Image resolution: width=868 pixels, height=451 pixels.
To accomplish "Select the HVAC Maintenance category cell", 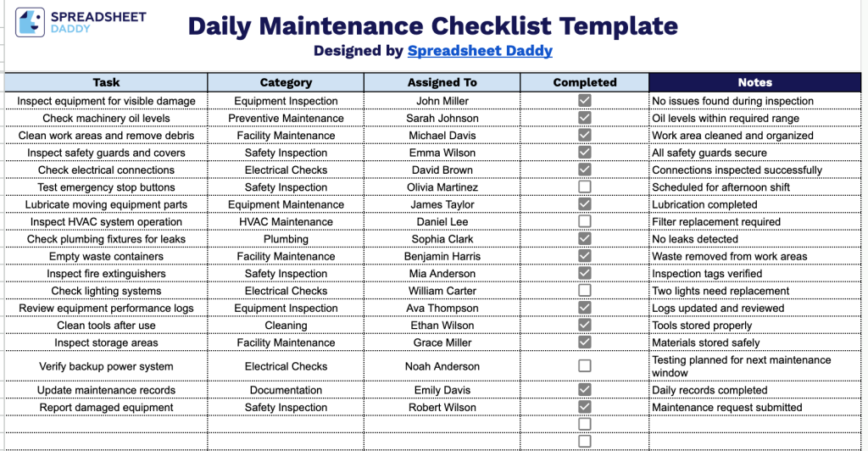I will [x=286, y=222].
